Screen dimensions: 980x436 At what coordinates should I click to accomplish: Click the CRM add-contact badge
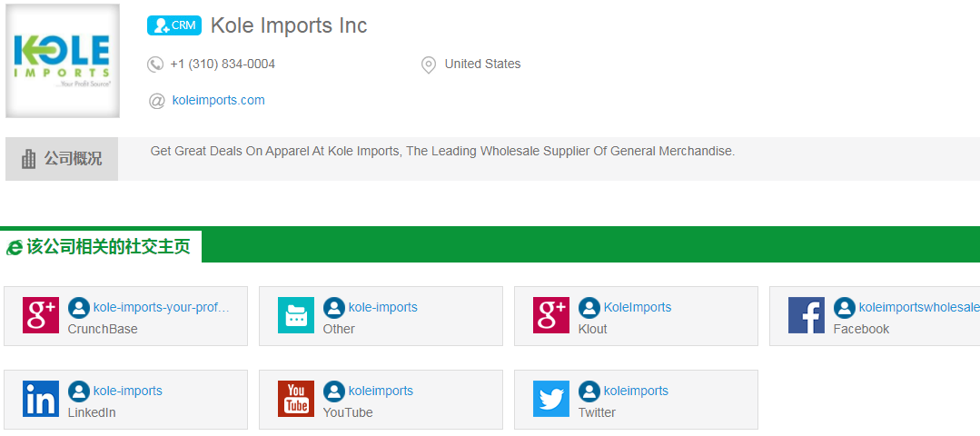pos(173,25)
